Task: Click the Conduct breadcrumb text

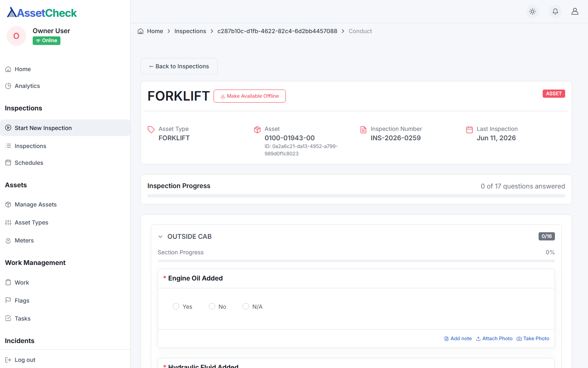Action: point(360,31)
